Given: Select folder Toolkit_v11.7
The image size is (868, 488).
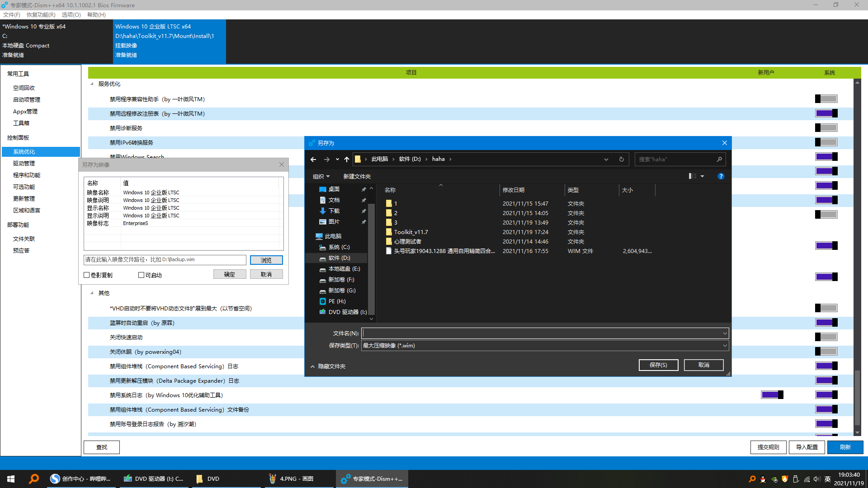Looking at the screenshot, I should tap(411, 232).
